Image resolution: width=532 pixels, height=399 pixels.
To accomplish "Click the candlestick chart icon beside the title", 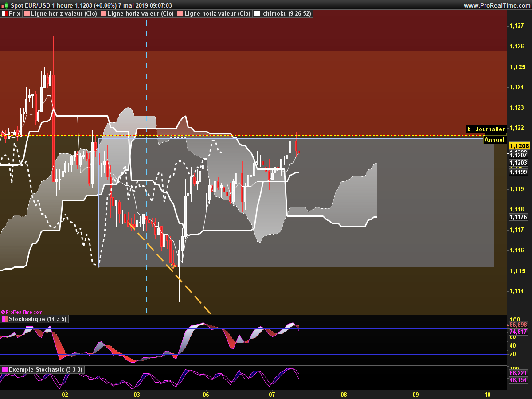I will (5, 5).
